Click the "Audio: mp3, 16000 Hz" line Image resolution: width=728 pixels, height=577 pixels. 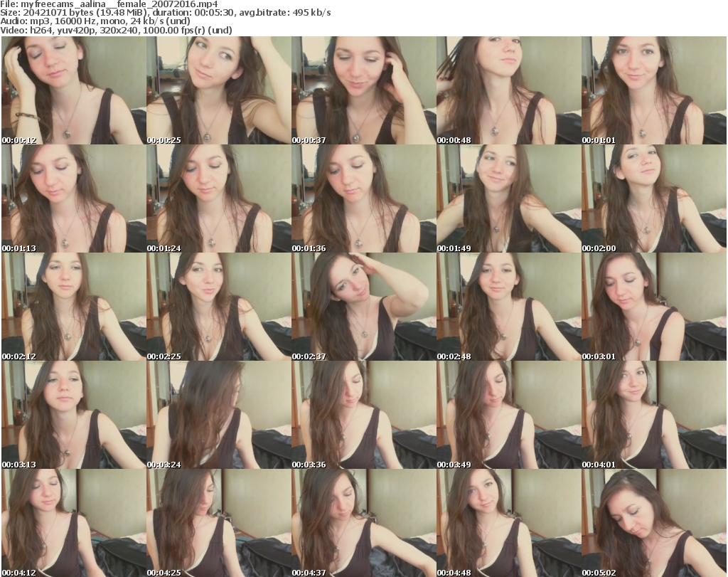coord(95,21)
